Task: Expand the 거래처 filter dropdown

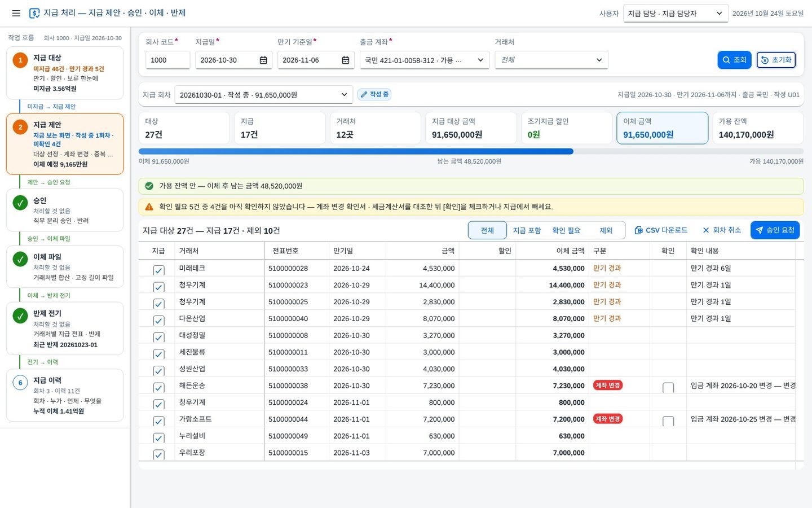Action: (x=551, y=60)
